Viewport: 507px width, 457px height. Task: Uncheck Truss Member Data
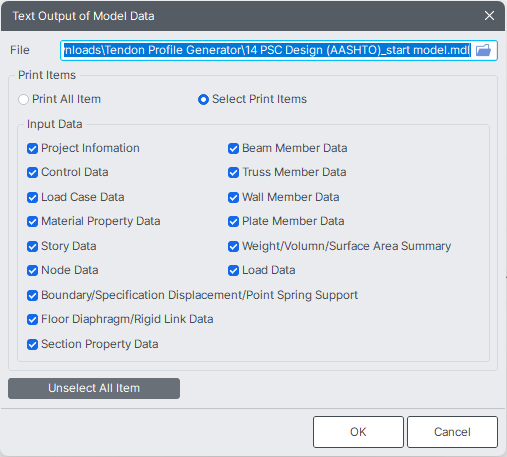[233, 172]
